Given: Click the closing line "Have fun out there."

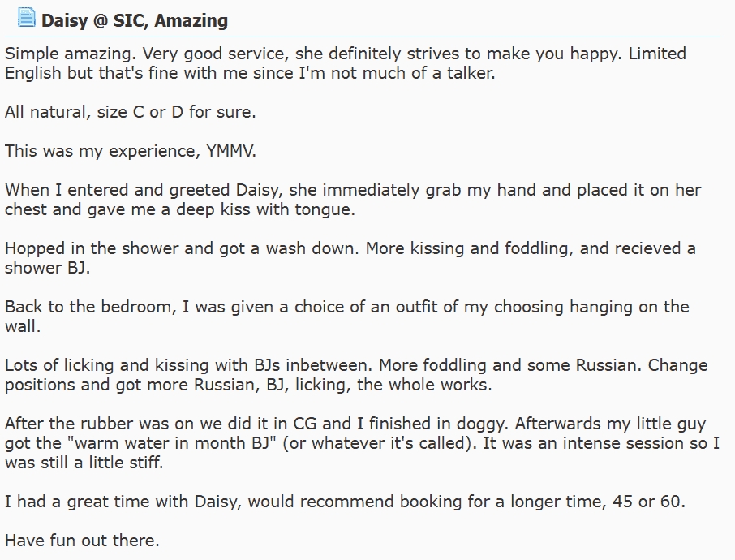Looking at the screenshot, I should [x=82, y=541].
